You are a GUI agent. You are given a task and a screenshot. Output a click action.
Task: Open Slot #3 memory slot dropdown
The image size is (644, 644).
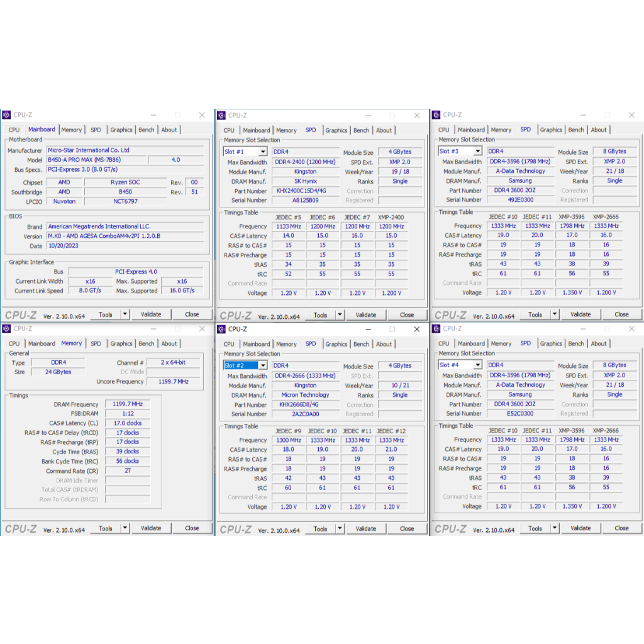coord(478,152)
